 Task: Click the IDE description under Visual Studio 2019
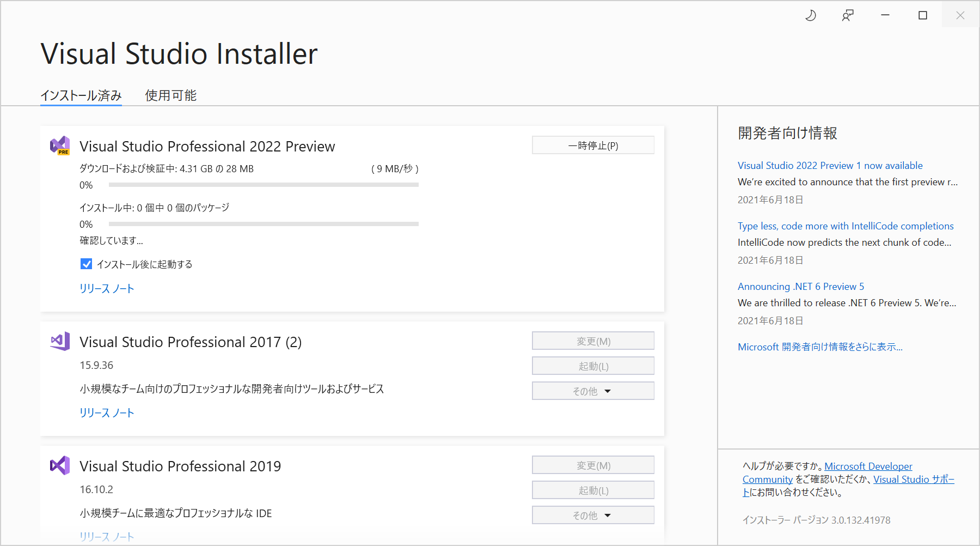pos(176,513)
